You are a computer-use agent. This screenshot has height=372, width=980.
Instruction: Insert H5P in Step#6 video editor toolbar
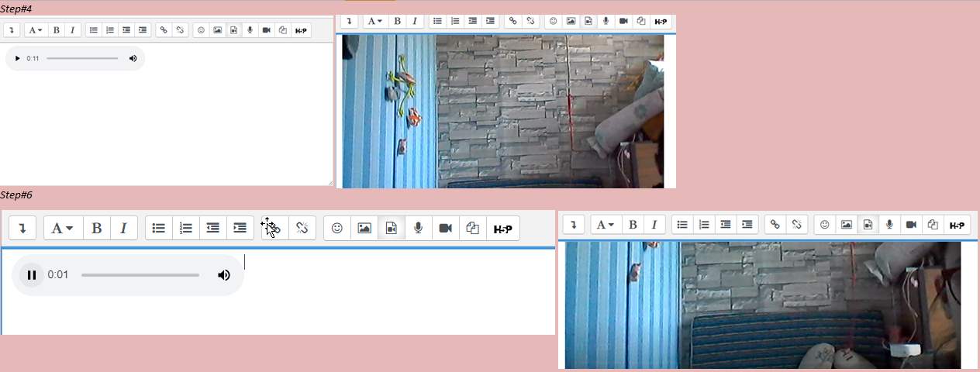tap(958, 225)
